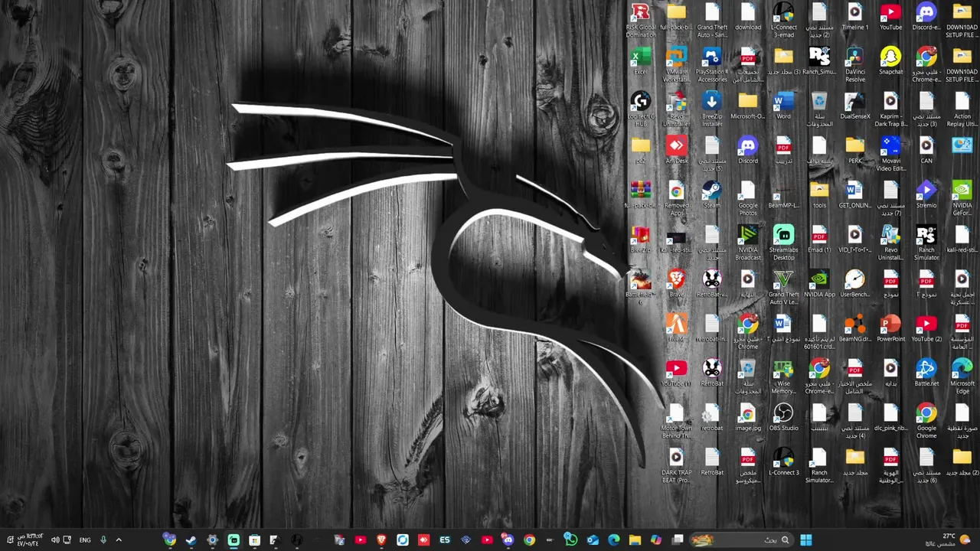Launch Steam desktop shortcut
980x551 pixels.
tap(712, 194)
